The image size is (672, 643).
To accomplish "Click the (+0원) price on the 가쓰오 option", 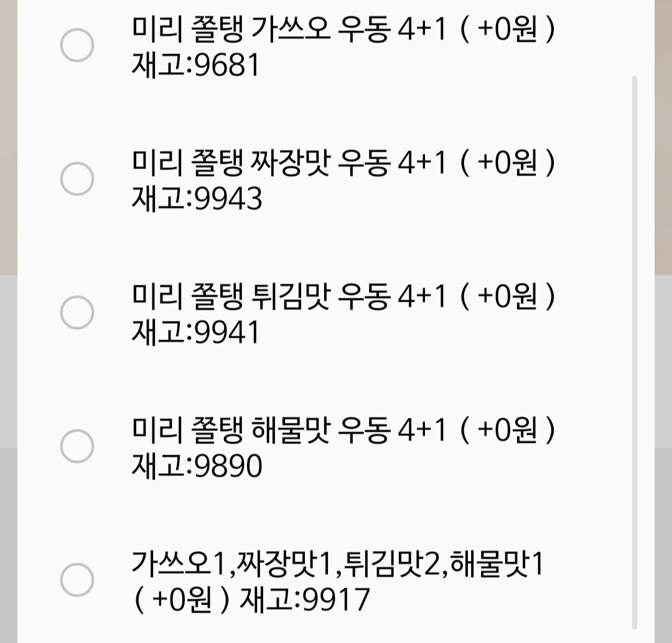I will (x=507, y=31).
